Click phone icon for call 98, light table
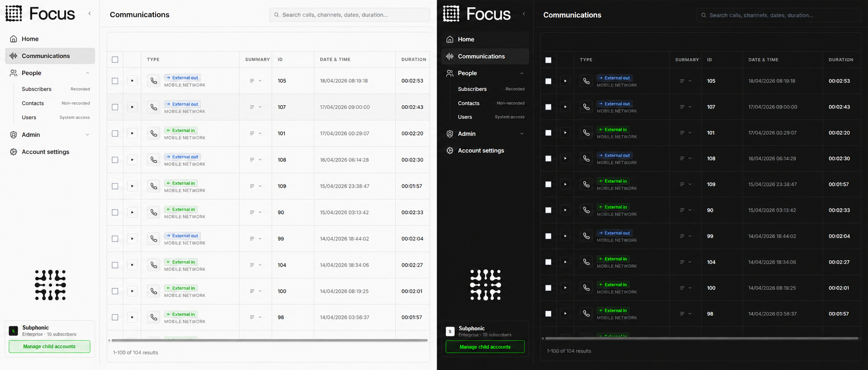 click(x=154, y=317)
